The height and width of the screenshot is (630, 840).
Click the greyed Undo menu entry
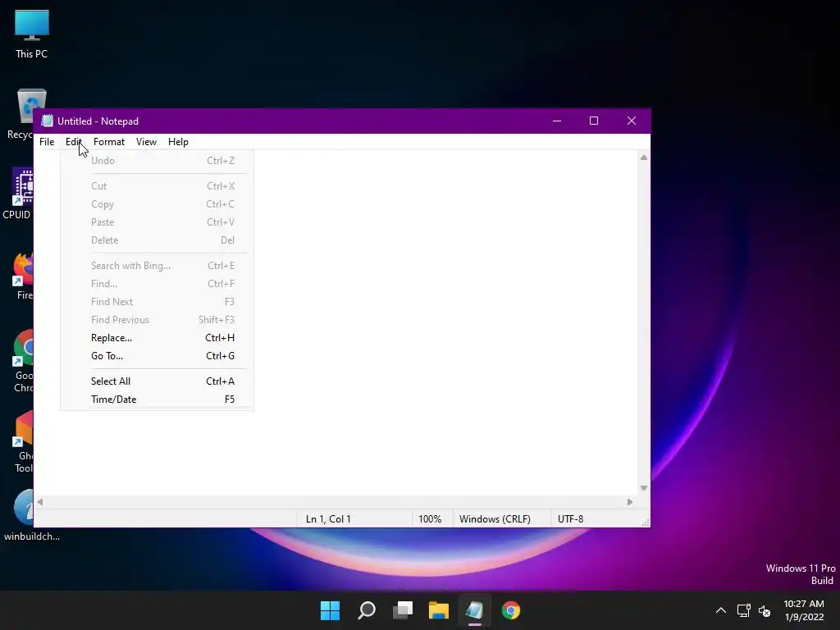[157, 161]
